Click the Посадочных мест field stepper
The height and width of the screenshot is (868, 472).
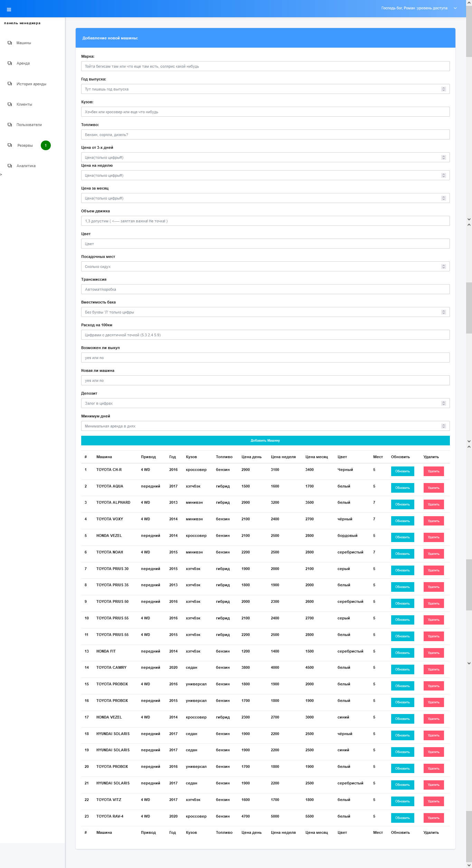pyautogui.click(x=444, y=267)
